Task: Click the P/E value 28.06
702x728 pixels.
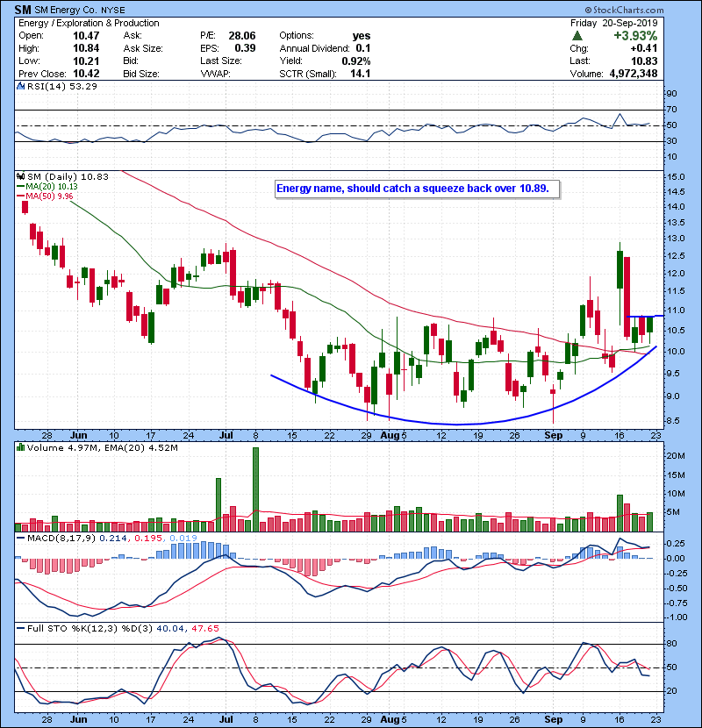Action: tap(242, 36)
